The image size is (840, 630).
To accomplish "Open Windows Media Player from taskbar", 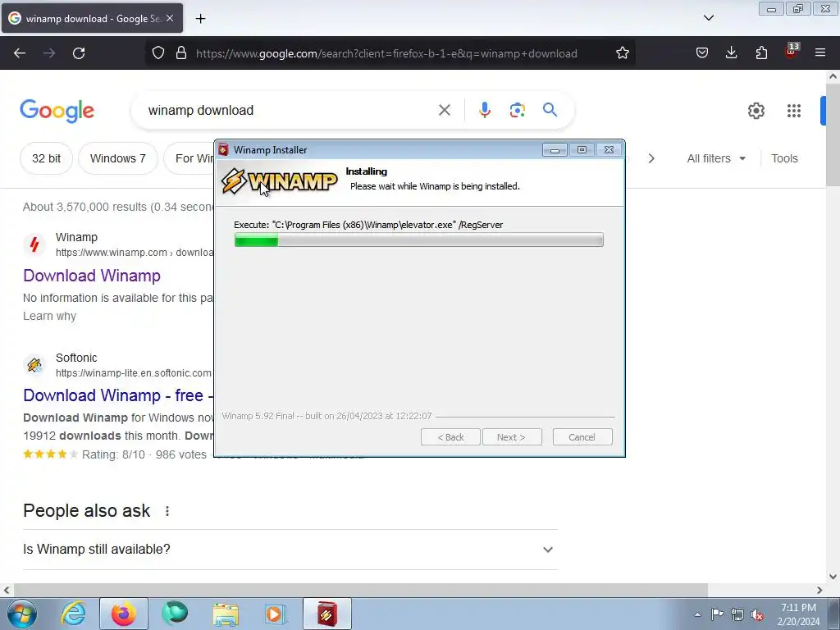I will pyautogui.click(x=276, y=614).
